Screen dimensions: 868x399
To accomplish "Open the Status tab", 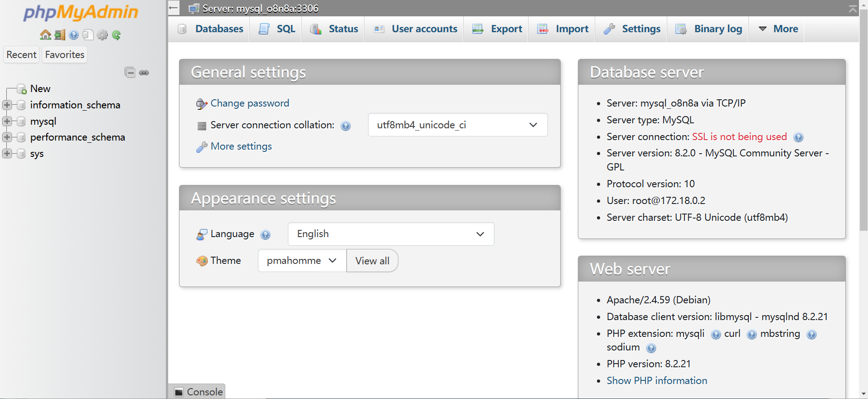I will (x=334, y=29).
